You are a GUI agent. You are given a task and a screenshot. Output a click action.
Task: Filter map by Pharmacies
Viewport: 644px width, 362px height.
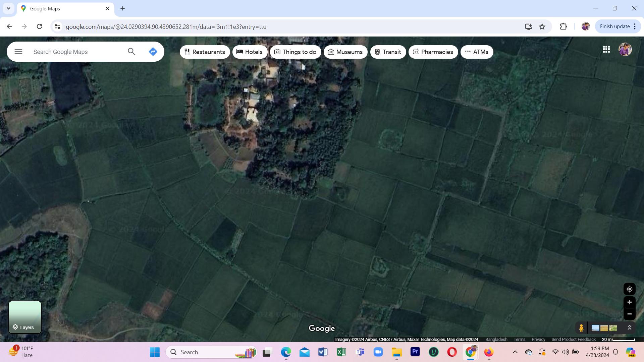coord(433,52)
